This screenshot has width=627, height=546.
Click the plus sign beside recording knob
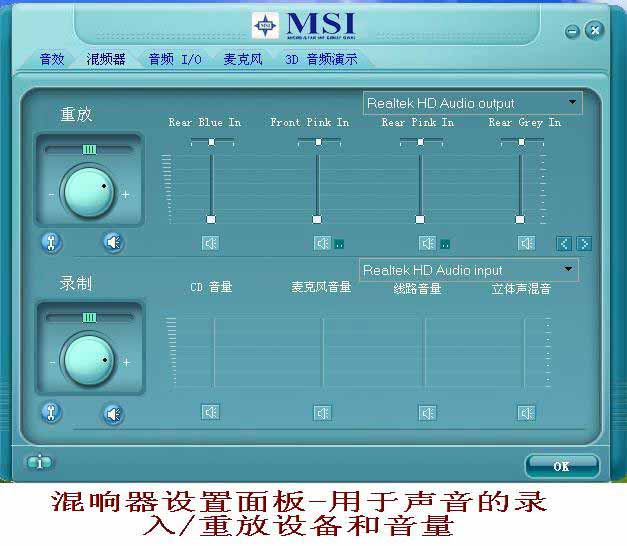click(x=126, y=362)
